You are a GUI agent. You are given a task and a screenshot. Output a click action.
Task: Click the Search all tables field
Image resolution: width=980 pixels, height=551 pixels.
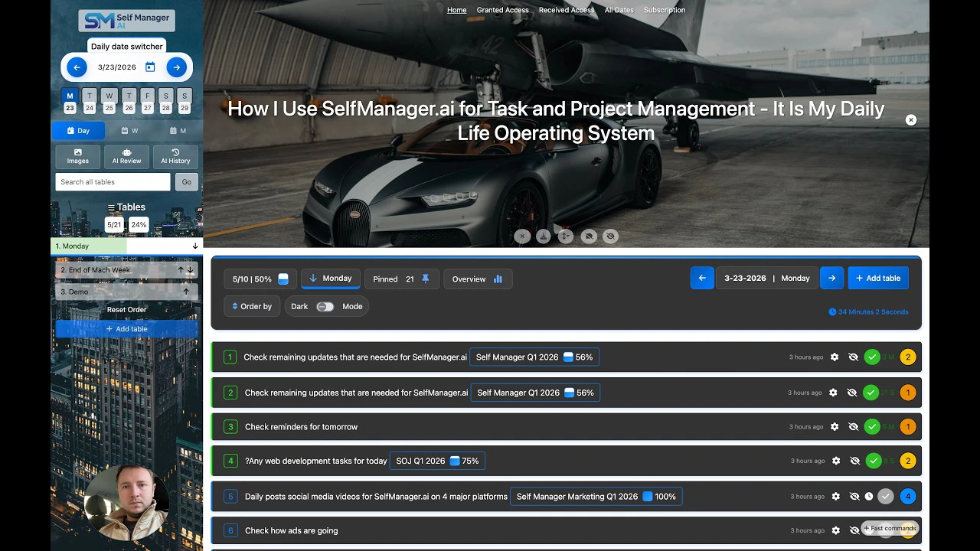click(x=113, y=182)
